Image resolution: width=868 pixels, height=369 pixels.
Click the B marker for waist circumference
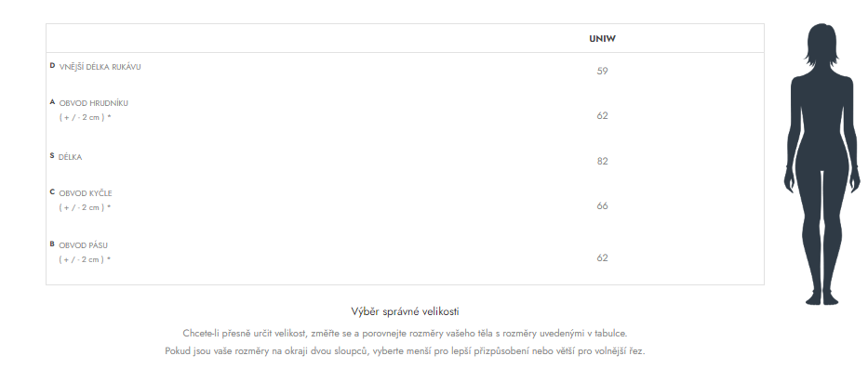tap(53, 244)
